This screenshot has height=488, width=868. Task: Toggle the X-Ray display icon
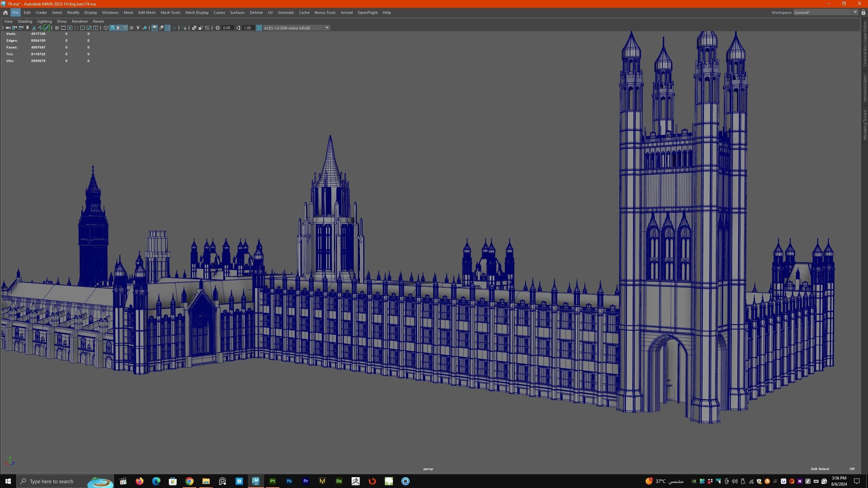click(194, 28)
